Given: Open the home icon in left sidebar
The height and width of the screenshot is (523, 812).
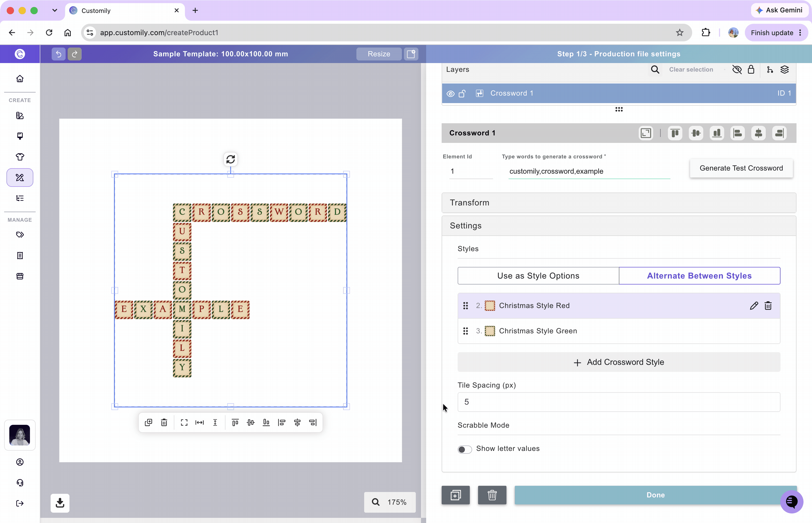Looking at the screenshot, I should [20, 79].
